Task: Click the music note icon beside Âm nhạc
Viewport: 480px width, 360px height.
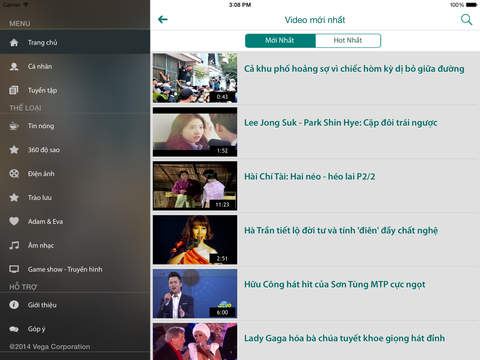Action: pyautogui.click(x=14, y=245)
